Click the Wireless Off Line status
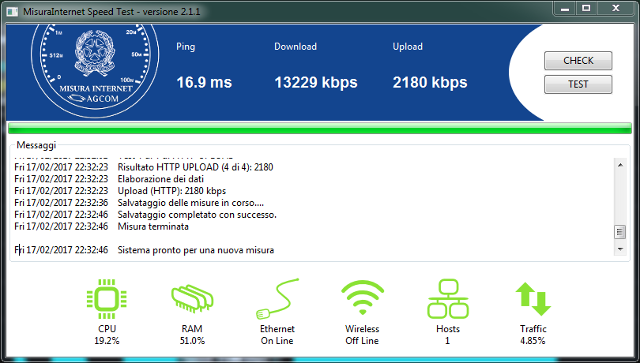Image resolution: width=640 pixels, height=363 pixels. (x=362, y=341)
